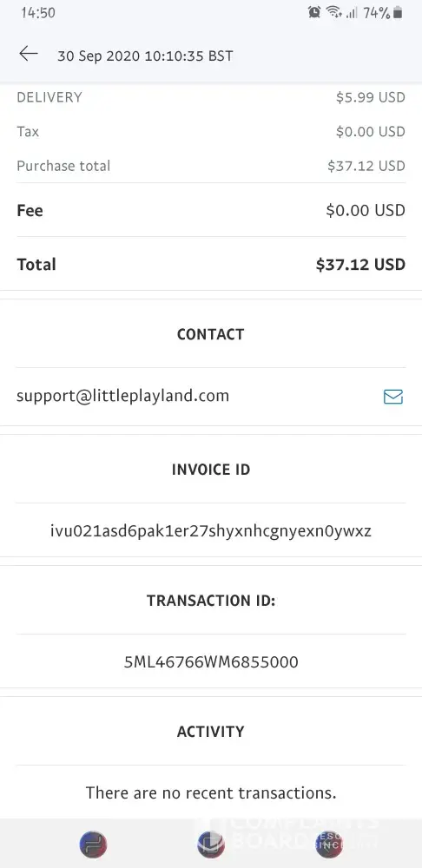Open the support@littleplayland.com contact address
Viewport: 422px width, 868px height.
click(122, 397)
